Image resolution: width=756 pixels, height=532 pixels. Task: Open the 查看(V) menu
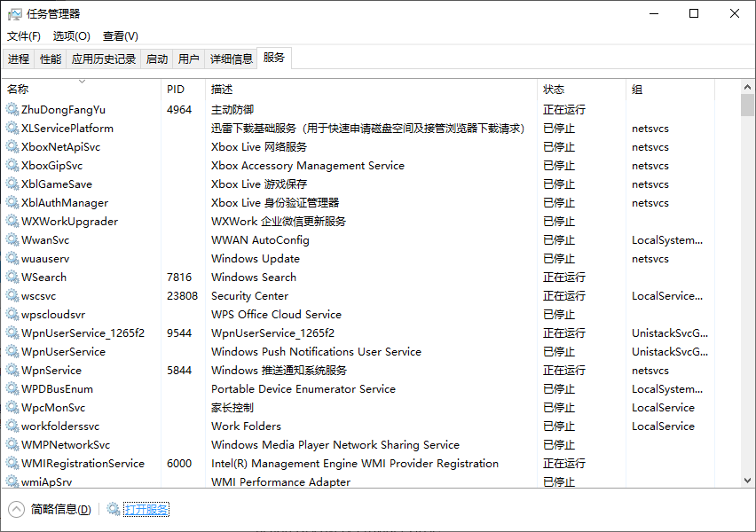120,35
